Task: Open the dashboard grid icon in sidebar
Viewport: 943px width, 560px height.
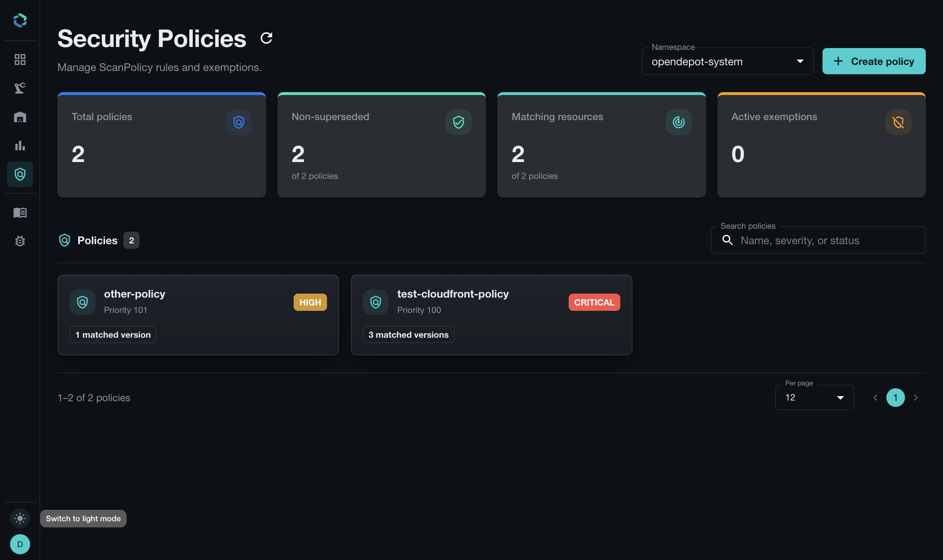Action: [x=20, y=60]
